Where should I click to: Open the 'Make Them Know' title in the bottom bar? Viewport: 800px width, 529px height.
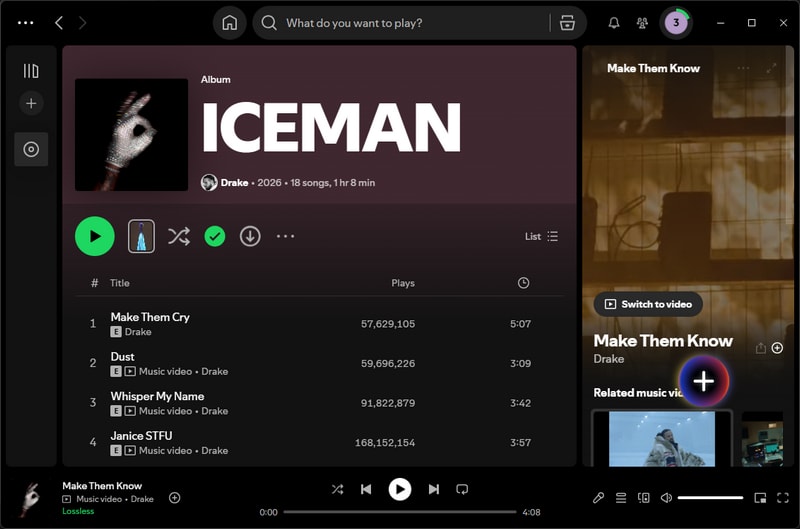(102, 486)
